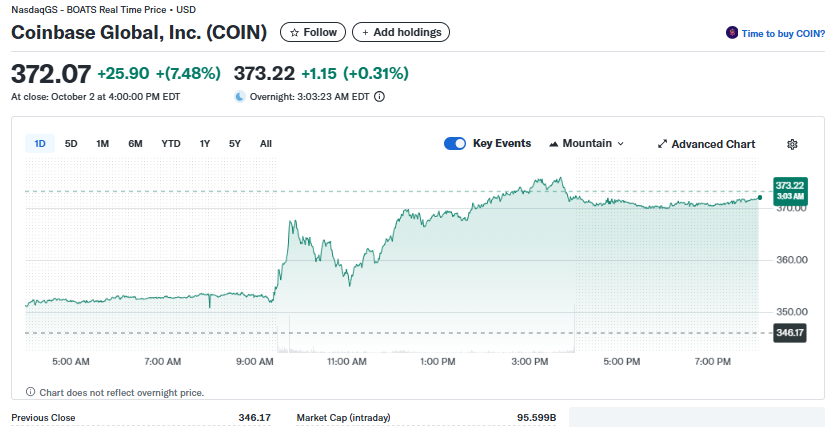Open the Time to buy COIN? link
This screenshot has width=835, height=427.
point(782,33)
